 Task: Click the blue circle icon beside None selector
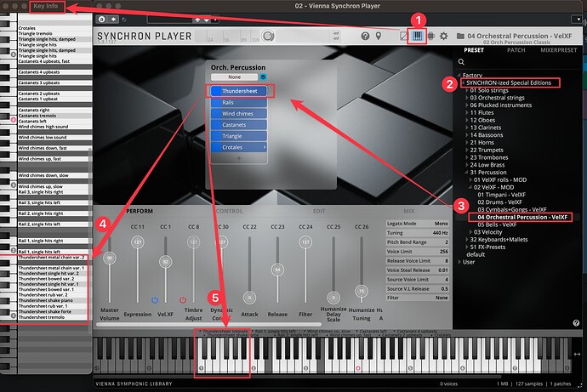[x=263, y=77]
